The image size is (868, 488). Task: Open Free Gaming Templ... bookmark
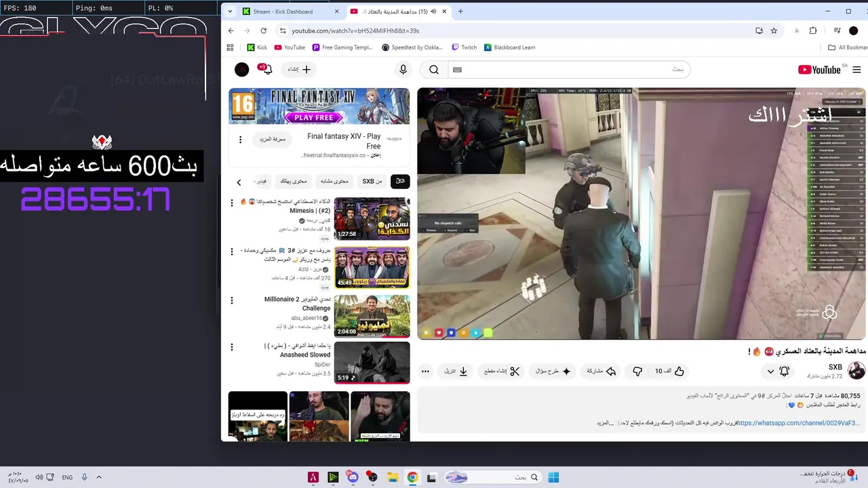coord(343,47)
